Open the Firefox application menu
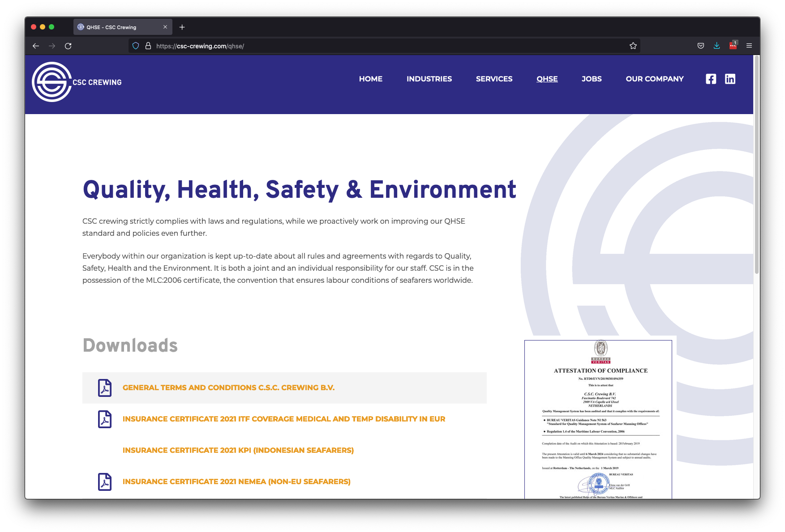This screenshot has width=785, height=532. click(749, 46)
